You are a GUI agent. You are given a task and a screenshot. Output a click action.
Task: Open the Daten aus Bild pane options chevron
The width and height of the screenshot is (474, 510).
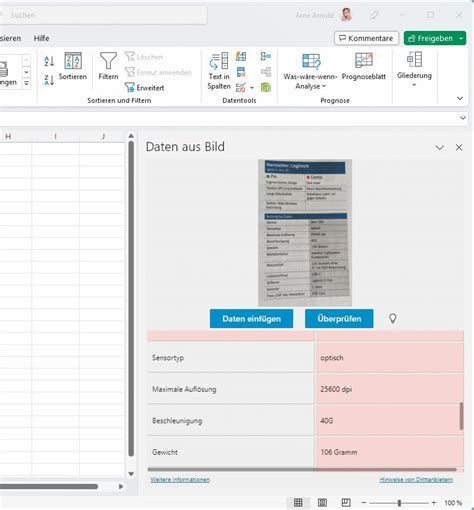(x=440, y=147)
